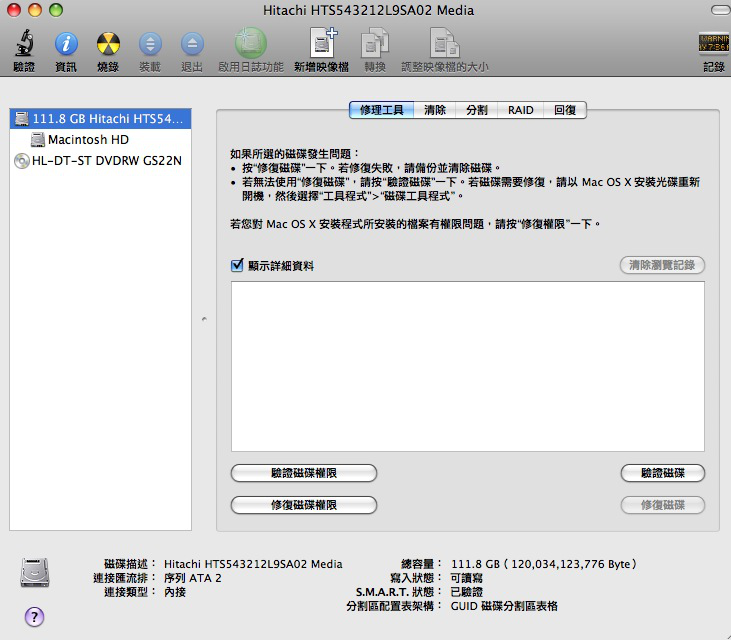Screen dimensions: 731x640
Task: Select the Macintosh HD volume
Action: tap(88, 140)
